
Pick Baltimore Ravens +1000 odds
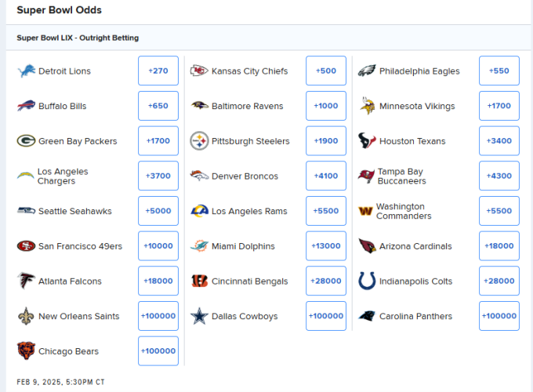pyautogui.click(x=326, y=106)
